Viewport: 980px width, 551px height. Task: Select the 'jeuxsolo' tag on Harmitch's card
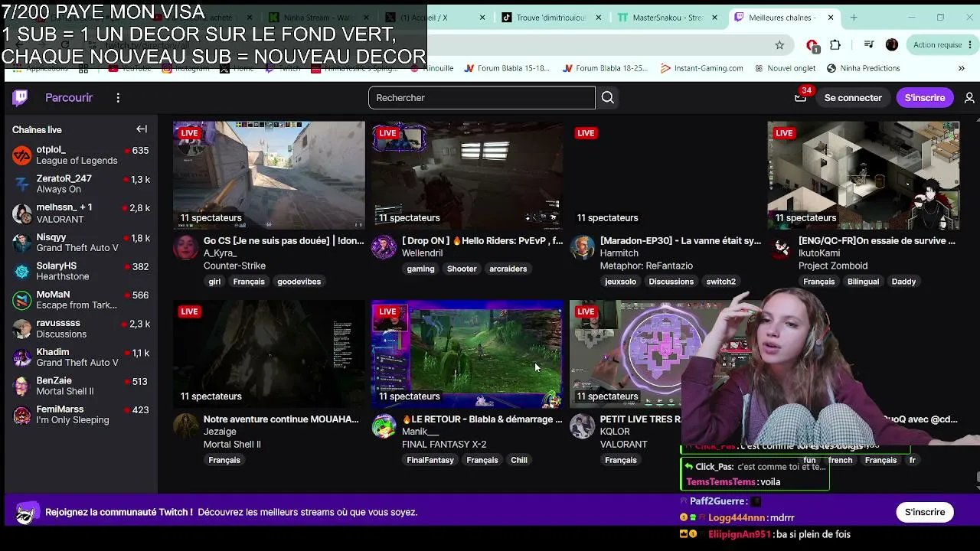pos(621,282)
